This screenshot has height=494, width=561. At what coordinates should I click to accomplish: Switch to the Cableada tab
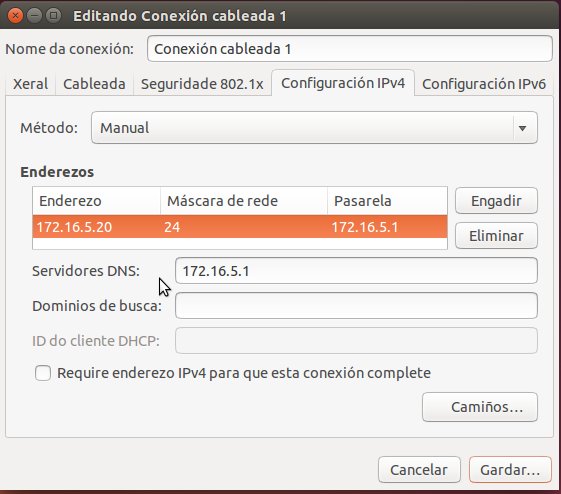pos(94,84)
